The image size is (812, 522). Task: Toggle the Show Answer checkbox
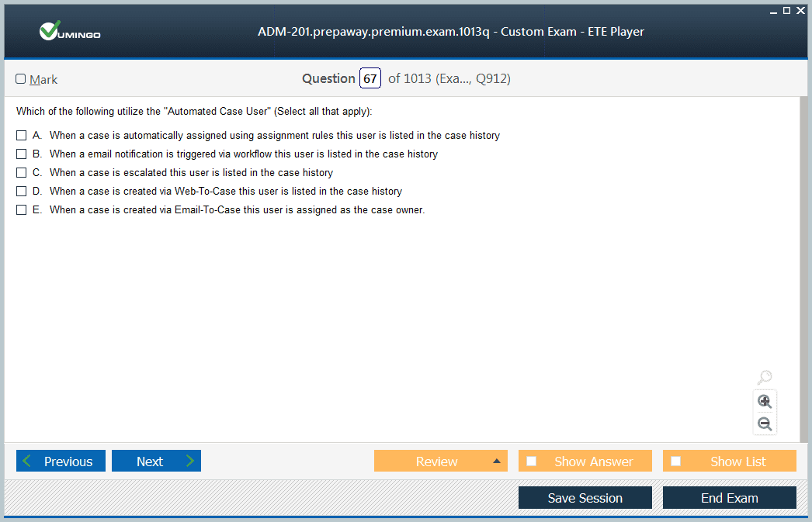[532, 462]
